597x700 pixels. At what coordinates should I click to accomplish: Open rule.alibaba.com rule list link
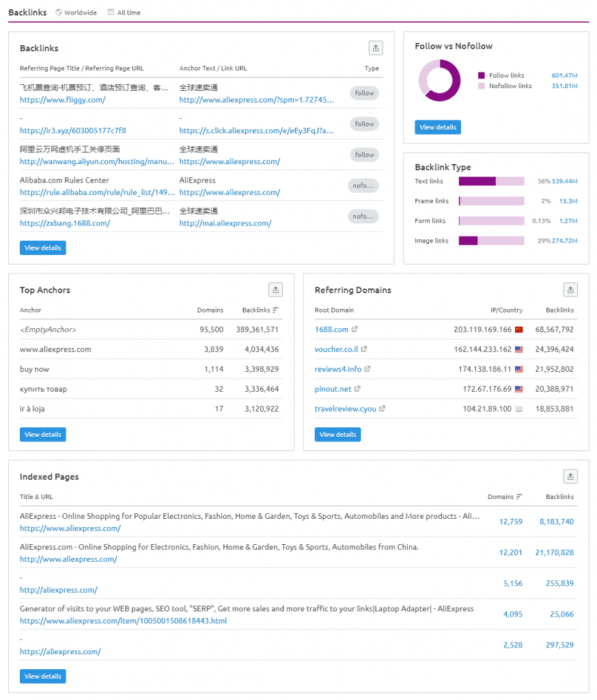coord(97,192)
